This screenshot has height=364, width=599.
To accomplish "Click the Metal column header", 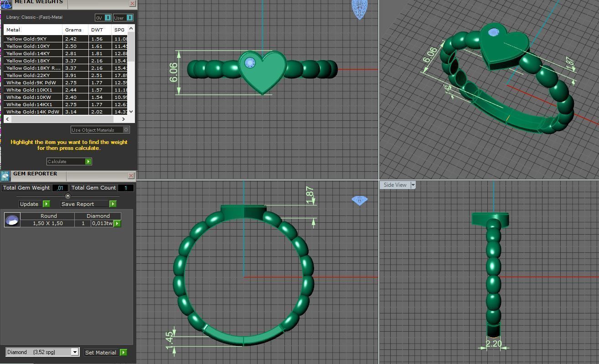I will [33, 30].
